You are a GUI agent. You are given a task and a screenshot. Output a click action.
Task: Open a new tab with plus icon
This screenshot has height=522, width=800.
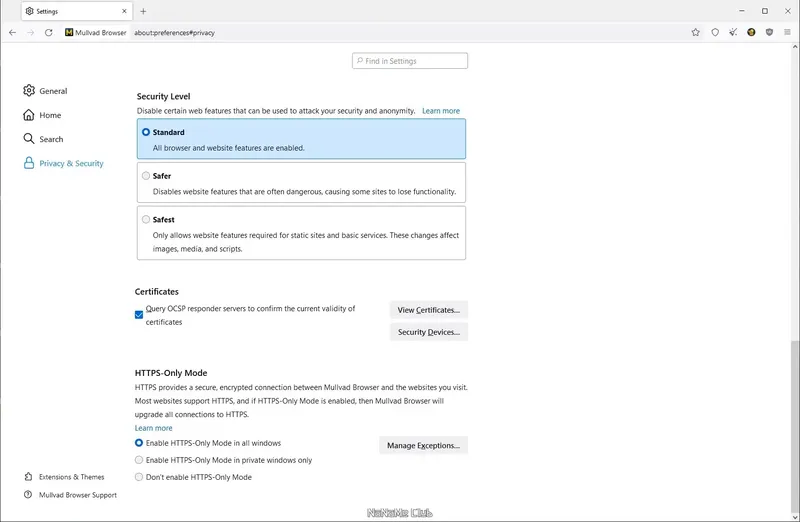click(143, 11)
